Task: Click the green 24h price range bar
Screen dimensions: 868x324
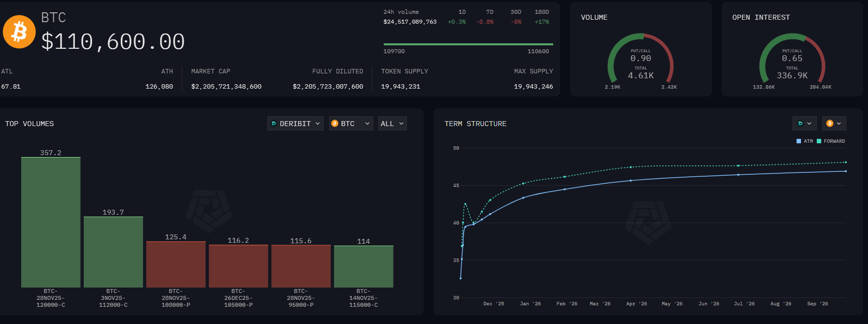Action: pyautogui.click(x=468, y=44)
